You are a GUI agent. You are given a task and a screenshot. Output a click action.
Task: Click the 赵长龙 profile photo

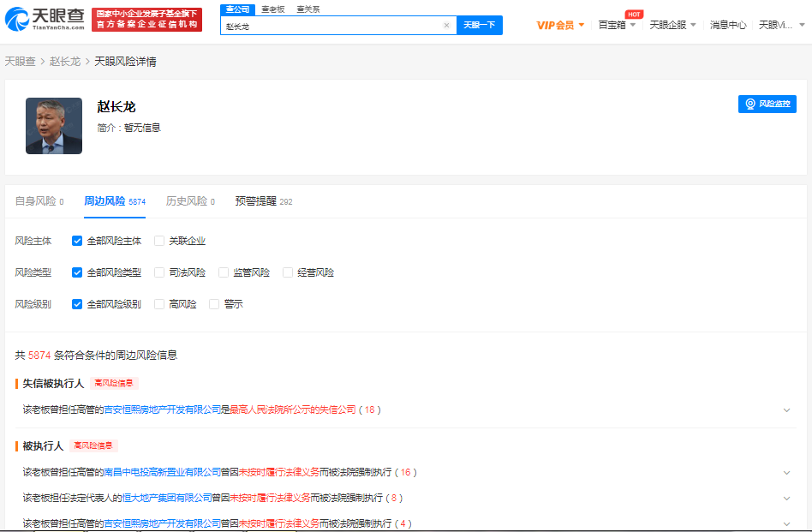[54, 126]
